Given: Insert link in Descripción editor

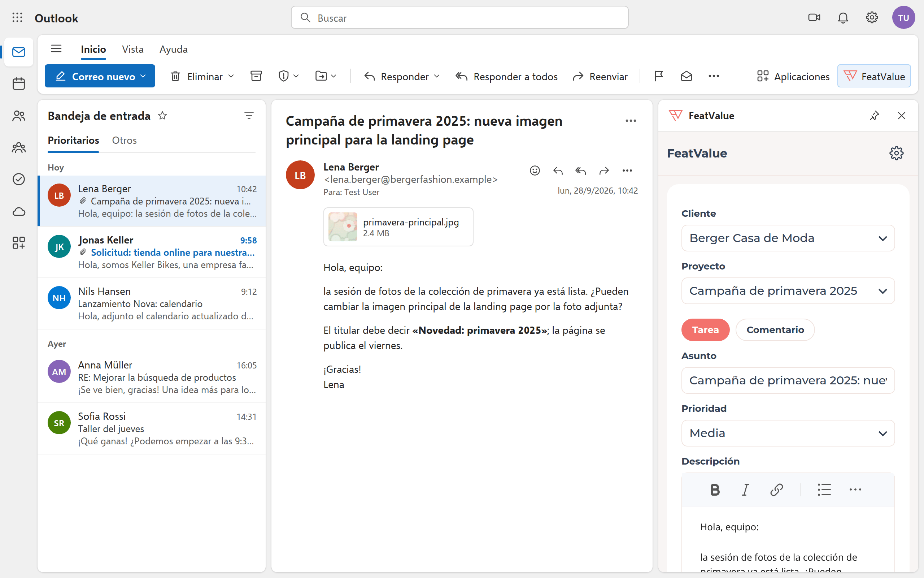Looking at the screenshot, I should tap(777, 489).
